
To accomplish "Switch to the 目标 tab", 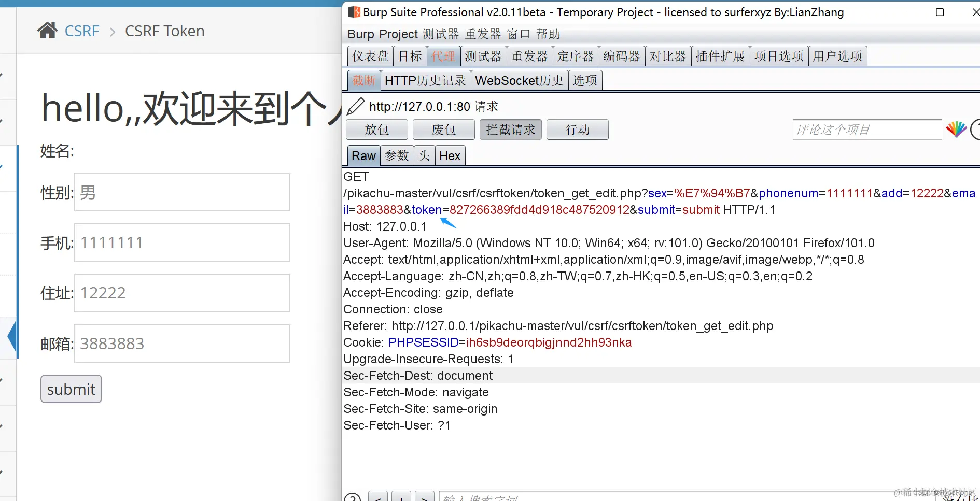I will pyautogui.click(x=410, y=56).
